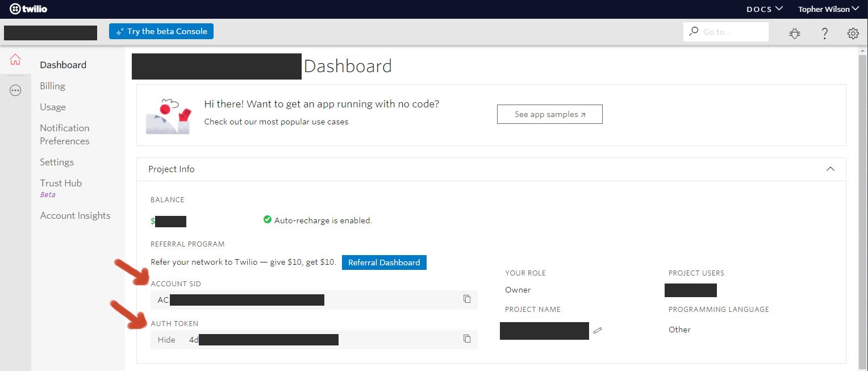
Task: Click the Auth Token field
Action: (314, 340)
